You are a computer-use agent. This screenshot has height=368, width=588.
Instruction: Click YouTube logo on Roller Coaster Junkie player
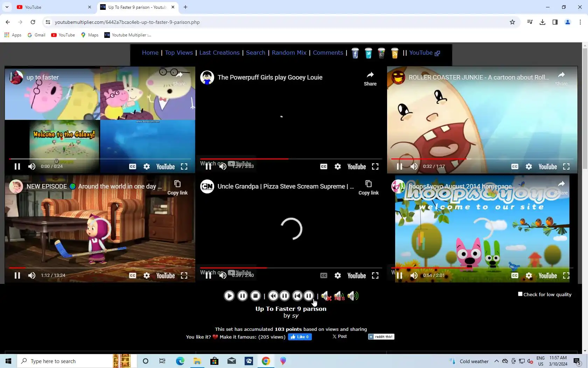click(547, 166)
